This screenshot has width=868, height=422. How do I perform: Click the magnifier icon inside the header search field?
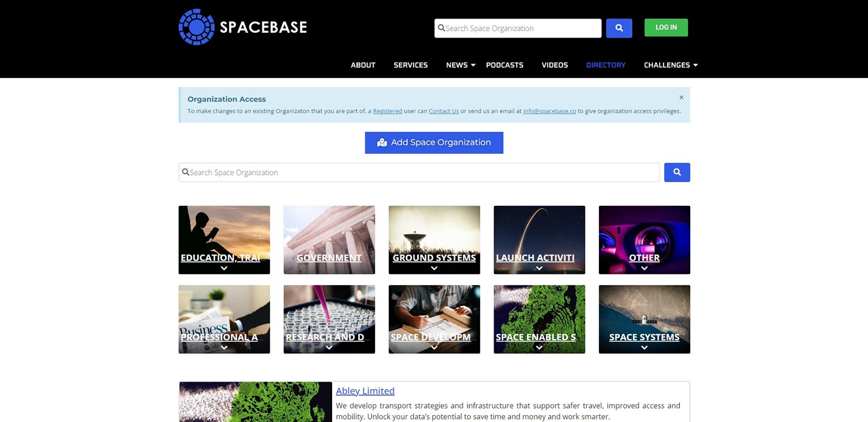[x=440, y=28]
